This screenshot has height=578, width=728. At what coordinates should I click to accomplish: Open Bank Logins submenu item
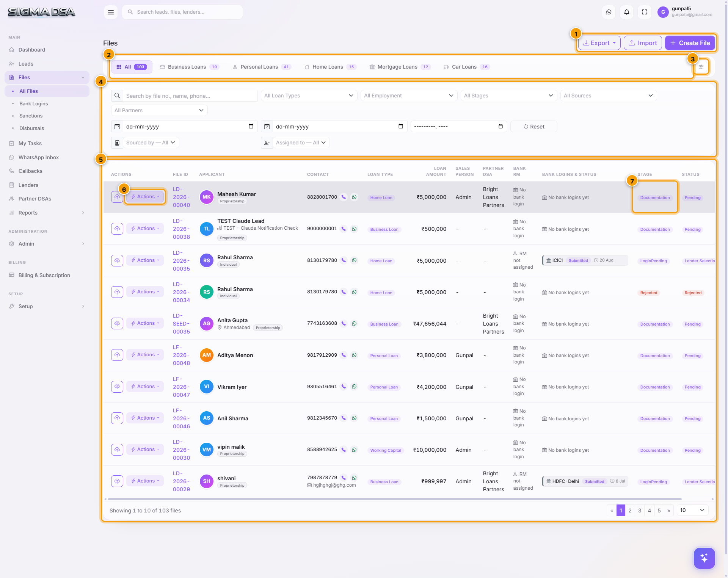coord(34,103)
